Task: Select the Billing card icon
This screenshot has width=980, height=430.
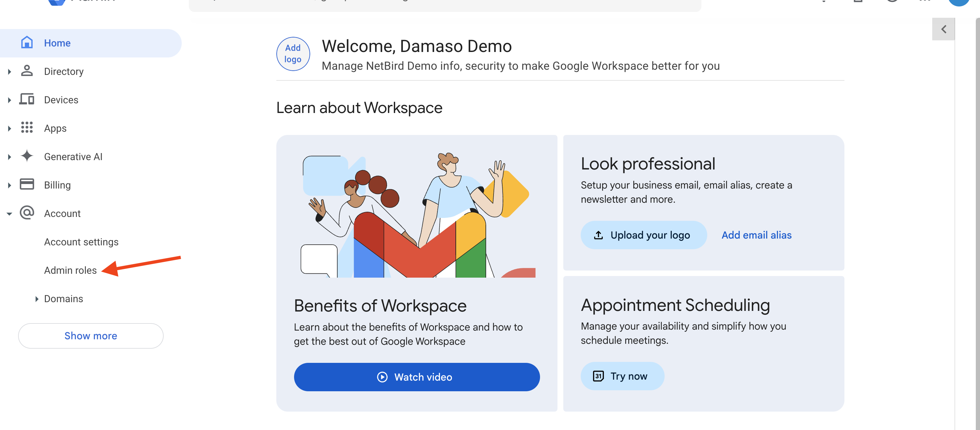Action: click(x=26, y=185)
